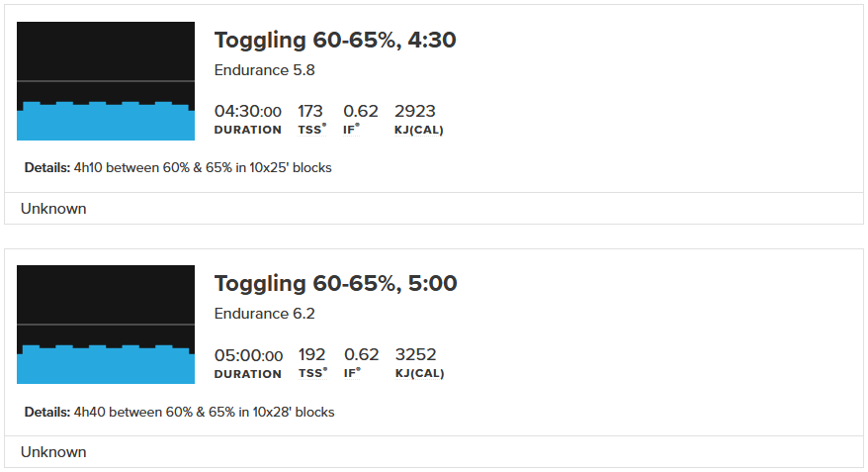Click the 05:00:00 duration value
Screen dimensions: 868x472
click(x=248, y=355)
